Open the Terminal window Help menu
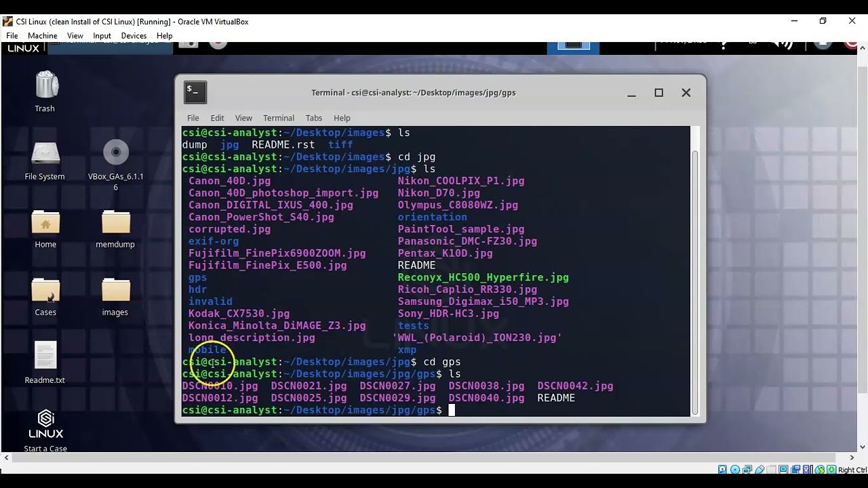The image size is (868, 488). point(342,118)
